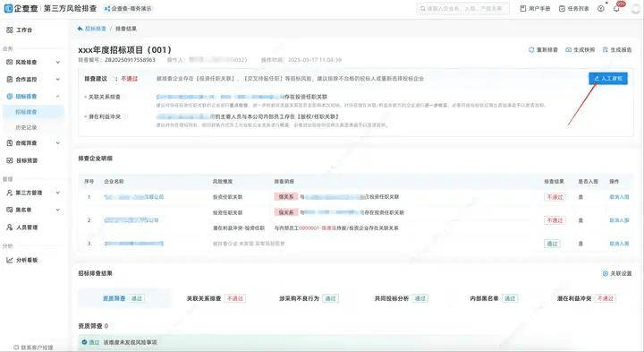Click the 企业名称 column header
Image resolution: width=644 pixels, height=352 pixels.
[114, 181]
